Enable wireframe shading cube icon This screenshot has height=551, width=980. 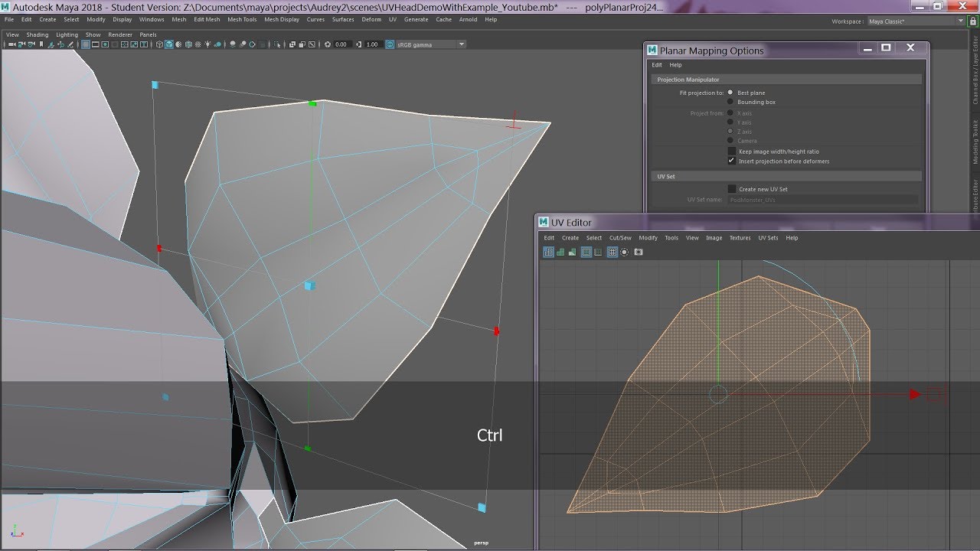tap(159, 44)
